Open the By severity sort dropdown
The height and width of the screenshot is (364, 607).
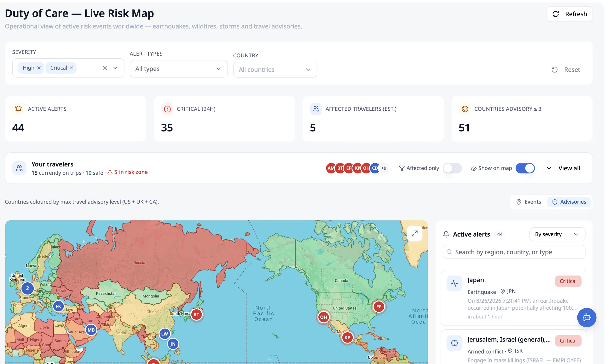(557, 234)
